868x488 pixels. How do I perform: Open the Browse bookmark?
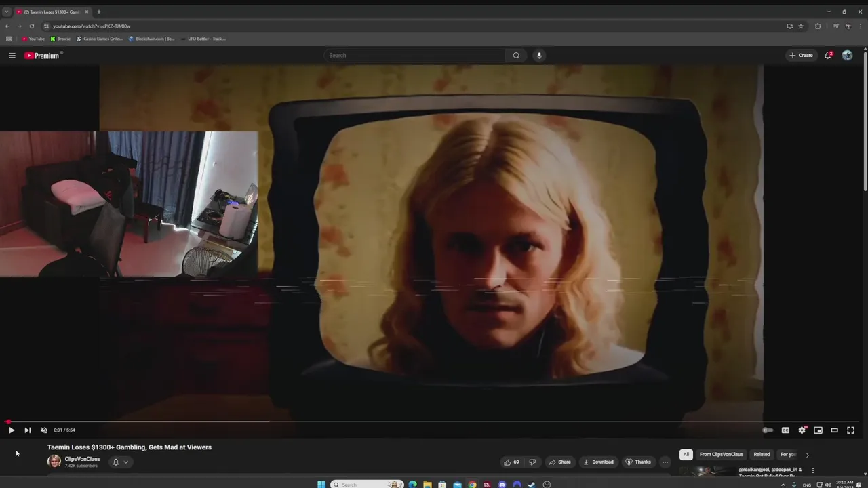(60, 39)
